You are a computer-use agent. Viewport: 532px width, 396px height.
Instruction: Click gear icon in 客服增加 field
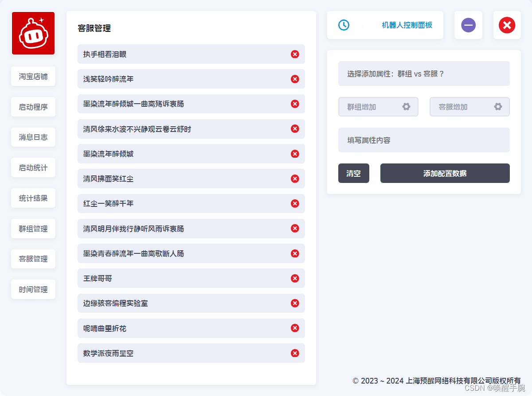pos(498,106)
